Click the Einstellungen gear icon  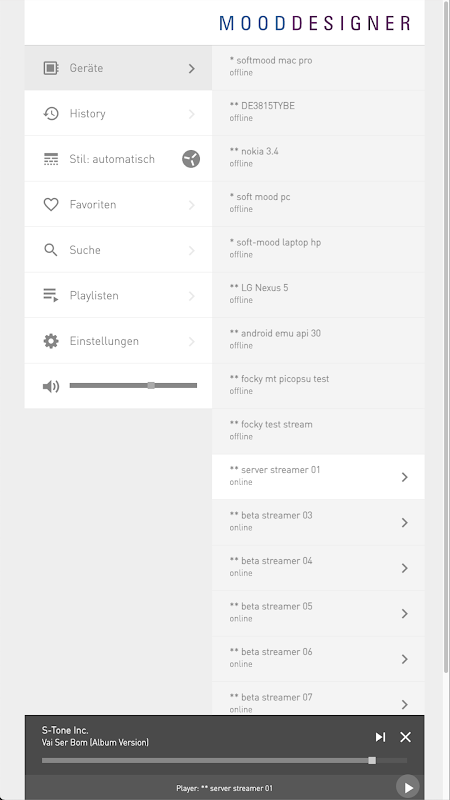(x=51, y=341)
